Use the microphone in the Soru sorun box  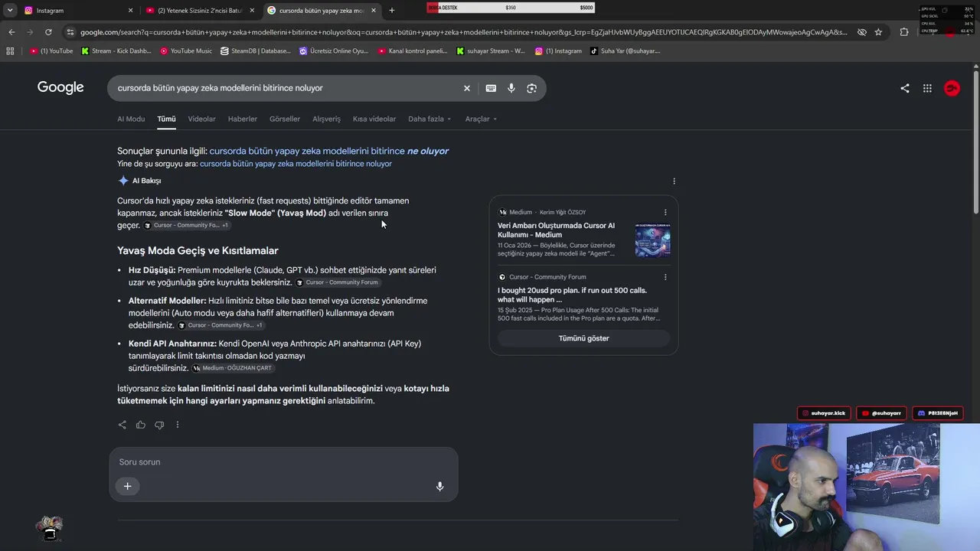[x=439, y=486]
